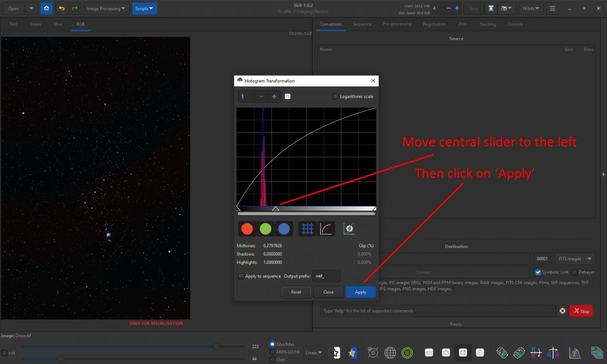
Task: Click the negative view icon
Action: [x=337, y=353]
